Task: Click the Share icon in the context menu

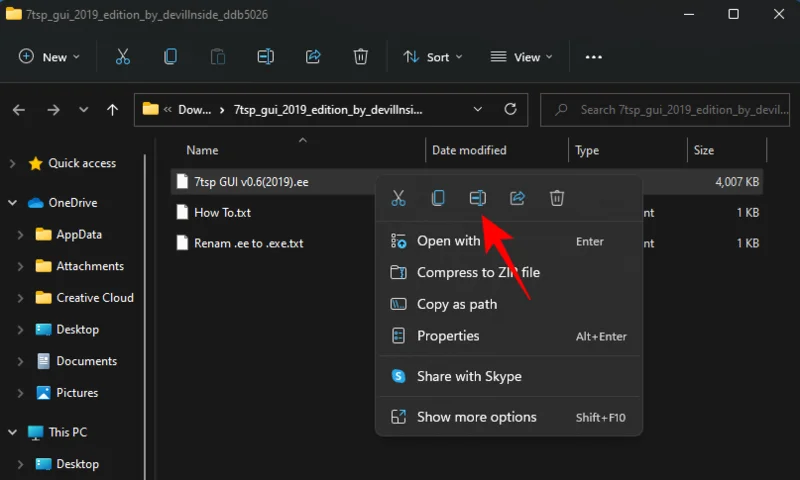Action: coord(517,198)
